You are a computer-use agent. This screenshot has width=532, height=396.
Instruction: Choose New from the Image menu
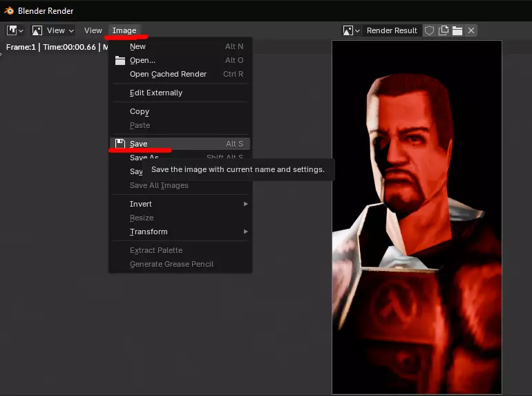[180, 46]
